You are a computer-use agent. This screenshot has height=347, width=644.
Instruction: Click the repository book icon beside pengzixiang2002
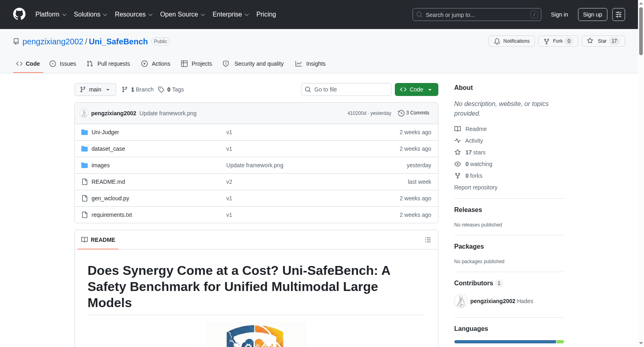pyautogui.click(x=16, y=42)
